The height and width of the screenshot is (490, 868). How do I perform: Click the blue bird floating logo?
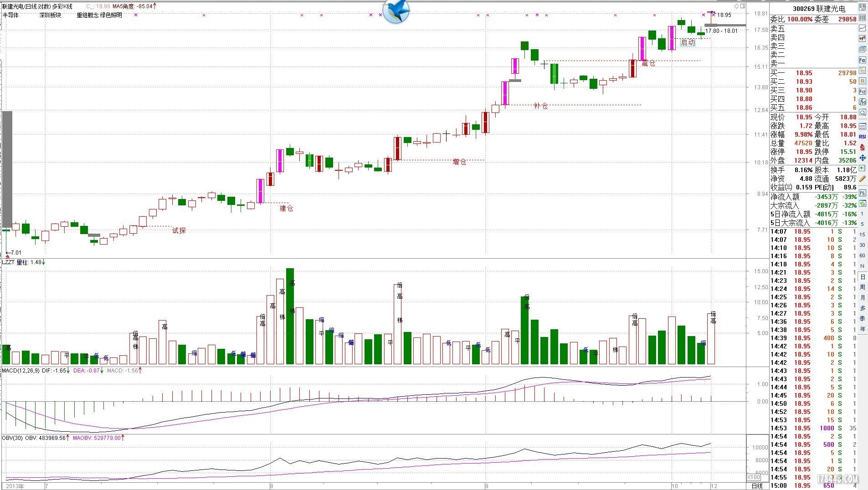tap(395, 11)
